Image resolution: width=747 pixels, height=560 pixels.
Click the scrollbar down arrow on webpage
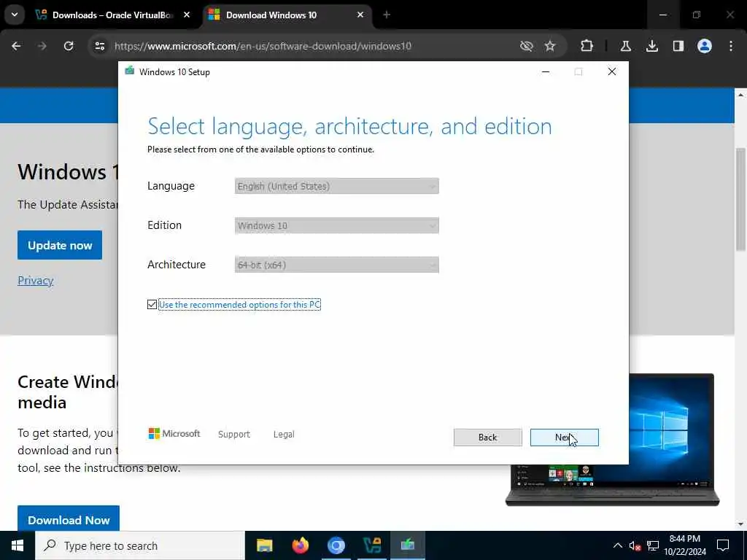click(740, 524)
